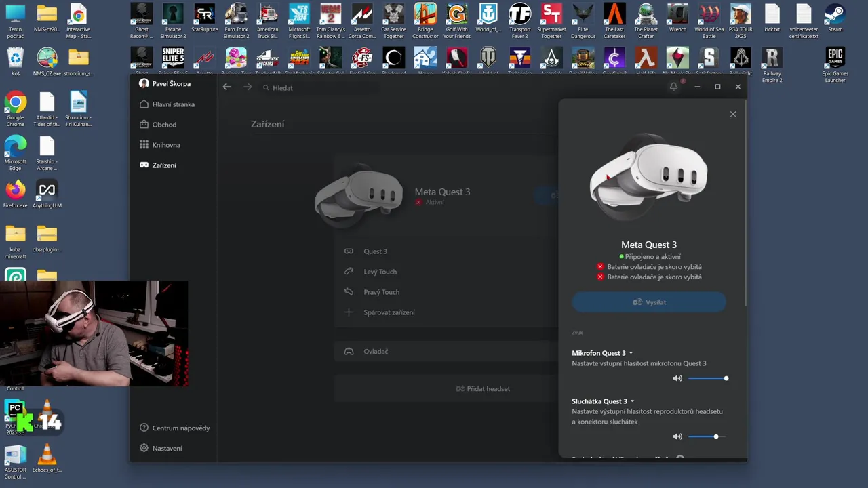Click the Pavel Škorpa profile avatar
This screenshot has height=488, width=868.
point(144,83)
